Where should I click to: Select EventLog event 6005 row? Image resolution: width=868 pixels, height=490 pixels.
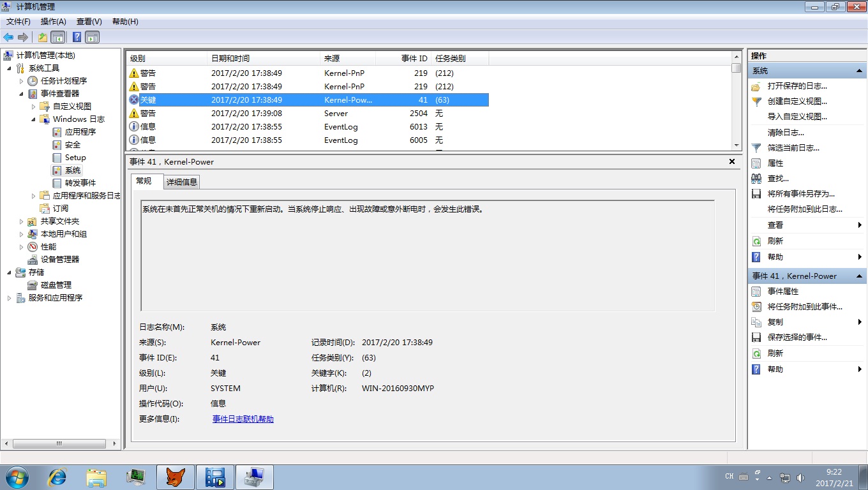pyautogui.click(x=308, y=140)
